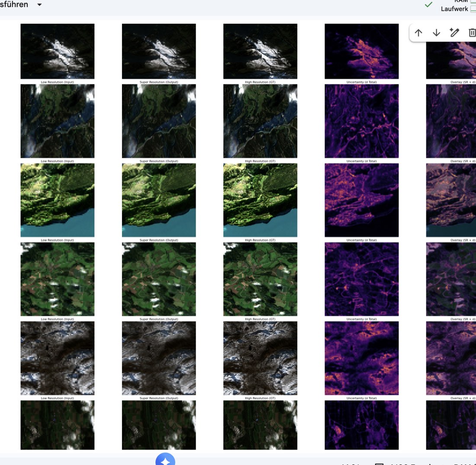The height and width of the screenshot is (465, 476).
Task: Open the AI edit pencil-sparkle tool
Action: click(x=454, y=32)
